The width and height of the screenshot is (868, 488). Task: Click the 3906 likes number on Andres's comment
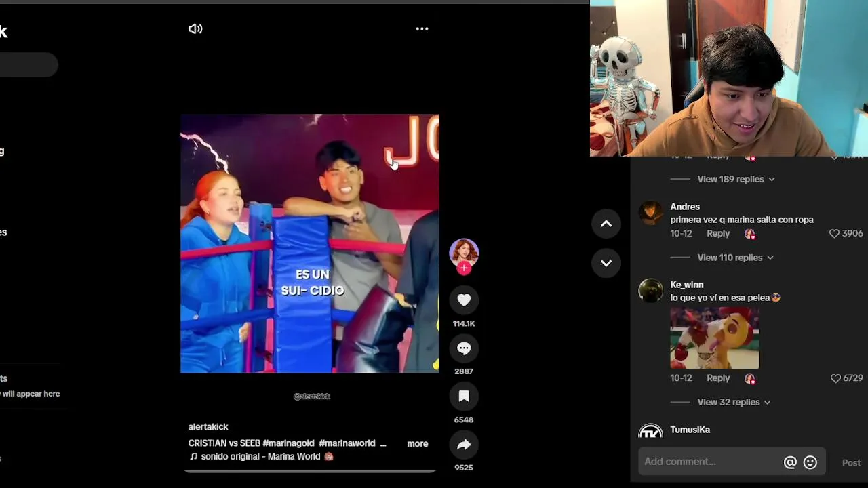[852, 234]
